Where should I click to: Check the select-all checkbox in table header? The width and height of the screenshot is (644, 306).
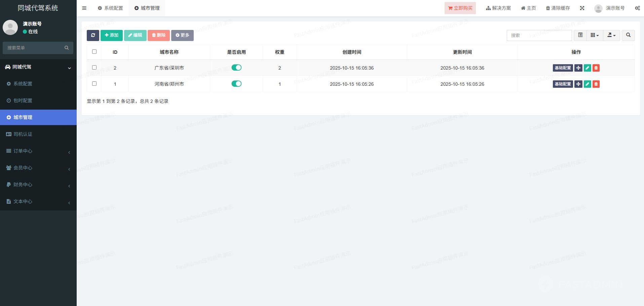click(x=94, y=52)
